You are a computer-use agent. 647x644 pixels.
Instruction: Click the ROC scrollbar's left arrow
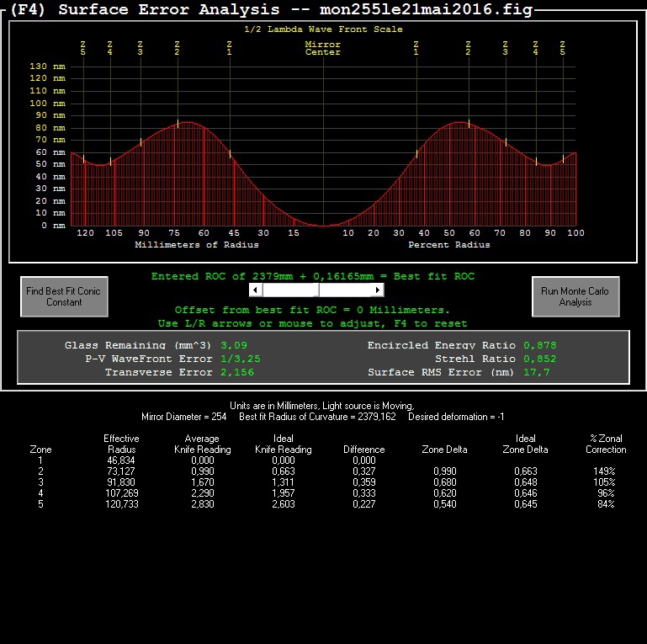256,290
